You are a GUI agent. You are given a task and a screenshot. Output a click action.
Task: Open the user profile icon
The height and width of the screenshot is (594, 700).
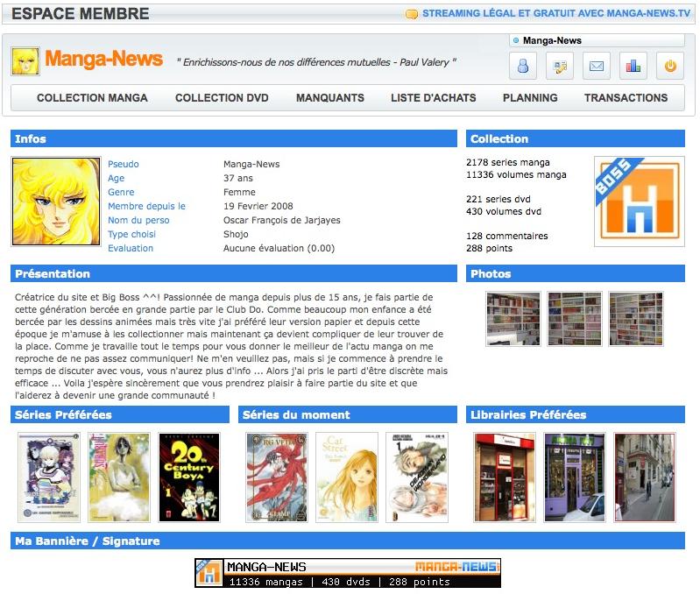coord(523,66)
